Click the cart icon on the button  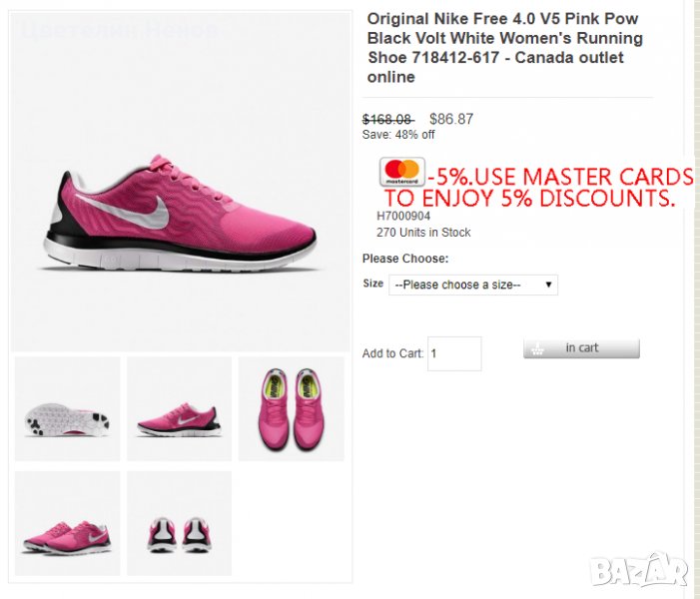click(538, 348)
